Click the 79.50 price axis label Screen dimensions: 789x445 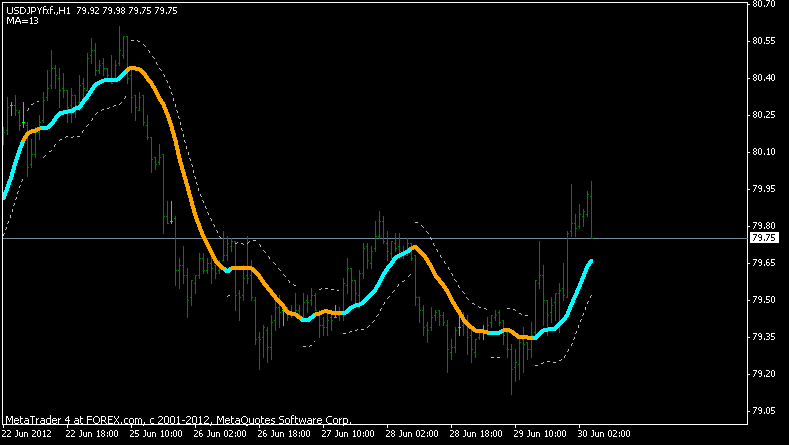click(x=764, y=300)
